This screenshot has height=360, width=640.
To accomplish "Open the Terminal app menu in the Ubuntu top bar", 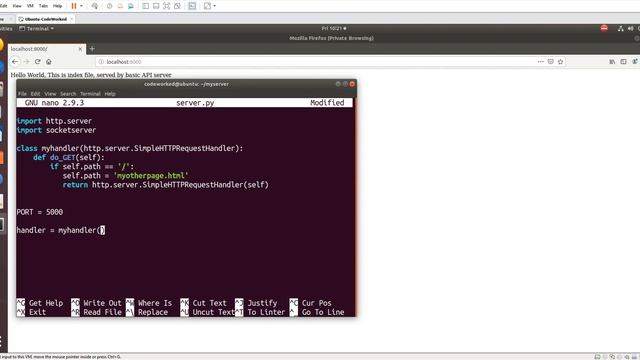I will 36,29.
